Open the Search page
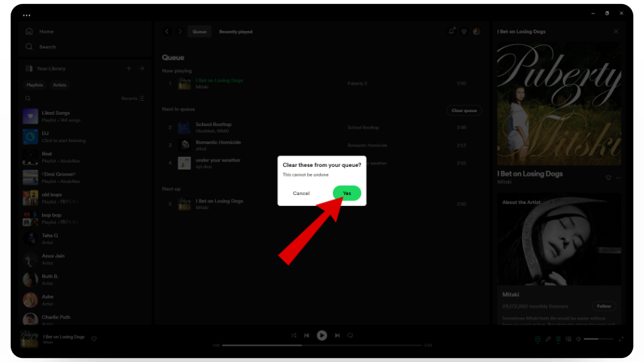Image resolution: width=644 pixels, height=362 pixels. coord(41,47)
